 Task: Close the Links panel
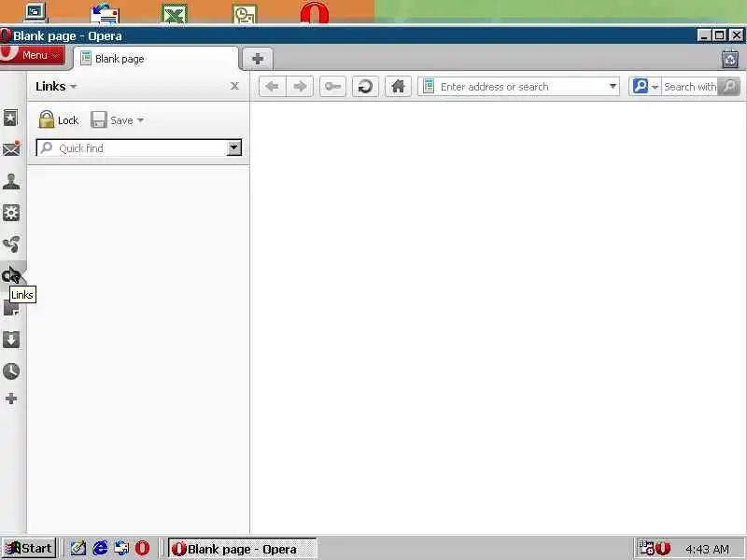(234, 86)
